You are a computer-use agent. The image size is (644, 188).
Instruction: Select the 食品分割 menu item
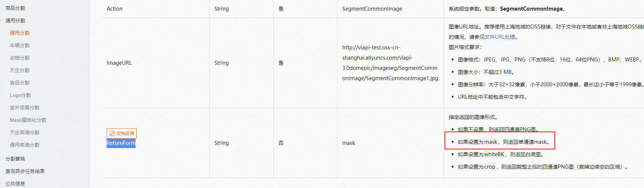[x=19, y=83]
